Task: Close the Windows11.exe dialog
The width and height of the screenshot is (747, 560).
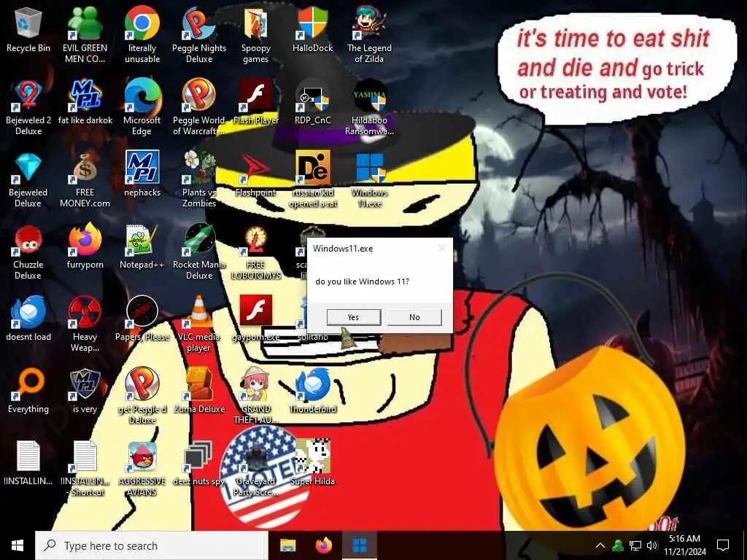Action: pyautogui.click(x=441, y=248)
